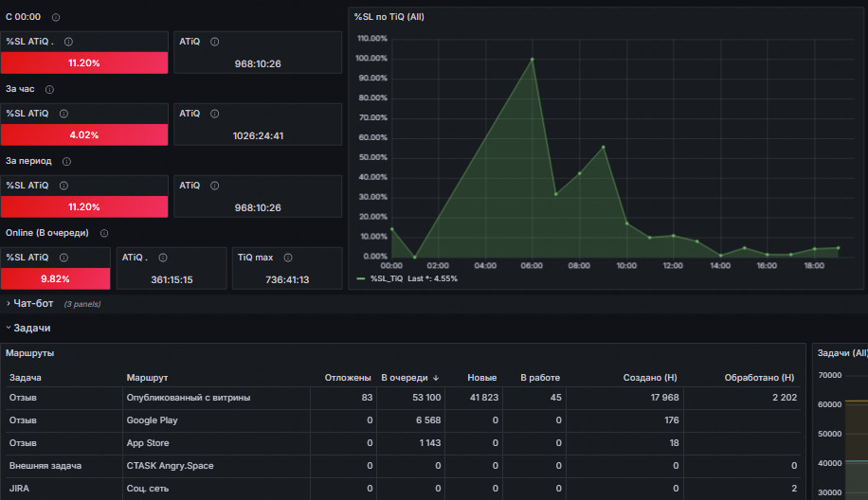Click info icon on ATiQ 1026:24:41 panel
Image resolution: width=868 pixels, height=500 pixels.
pyautogui.click(x=215, y=114)
